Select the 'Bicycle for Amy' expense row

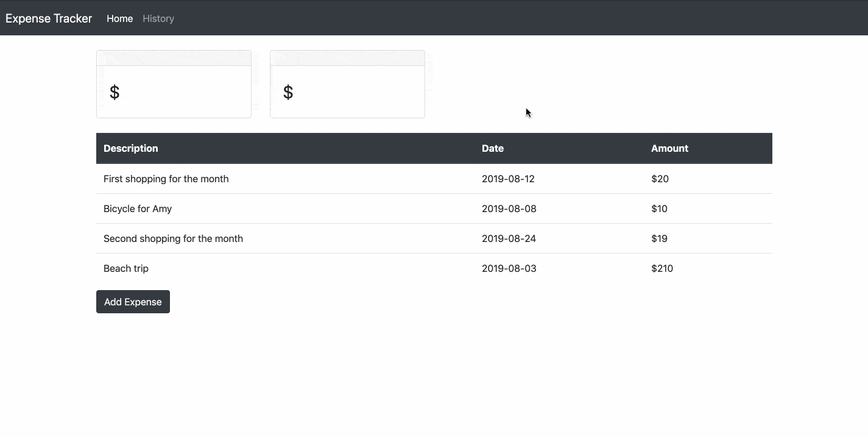pyautogui.click(x=138, y=208)
